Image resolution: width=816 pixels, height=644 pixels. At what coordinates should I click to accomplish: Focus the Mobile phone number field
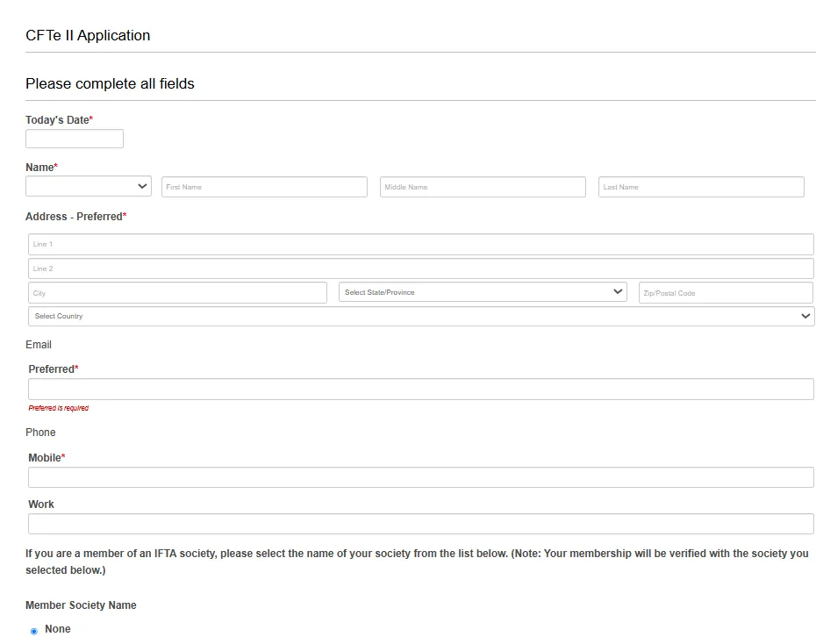pos(421,477)
